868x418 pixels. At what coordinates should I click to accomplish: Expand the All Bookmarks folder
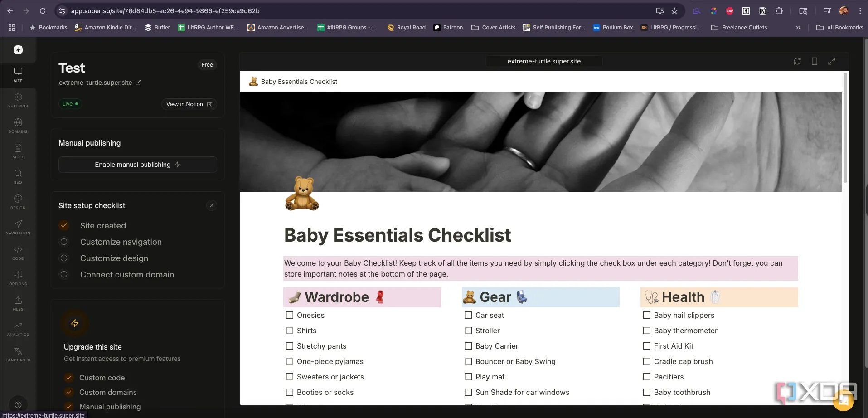coord(840,28)
